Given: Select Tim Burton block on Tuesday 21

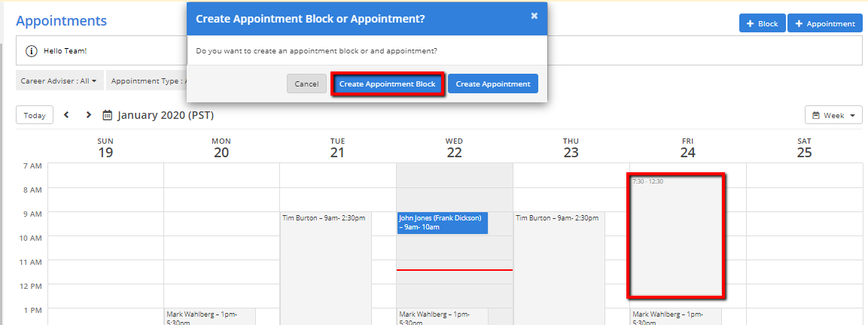Looking at the screenshot, I should coord(325,256).
